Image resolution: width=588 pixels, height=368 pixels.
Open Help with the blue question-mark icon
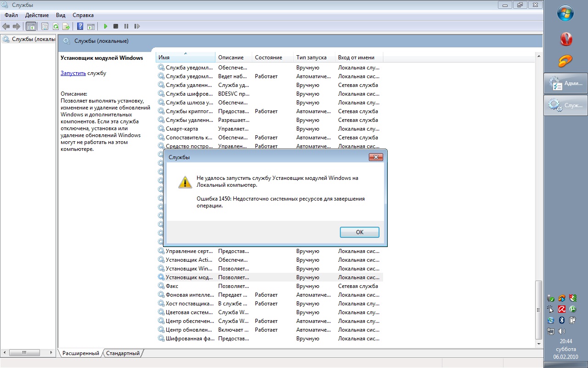pyautogui.click(x=80, y=26)
